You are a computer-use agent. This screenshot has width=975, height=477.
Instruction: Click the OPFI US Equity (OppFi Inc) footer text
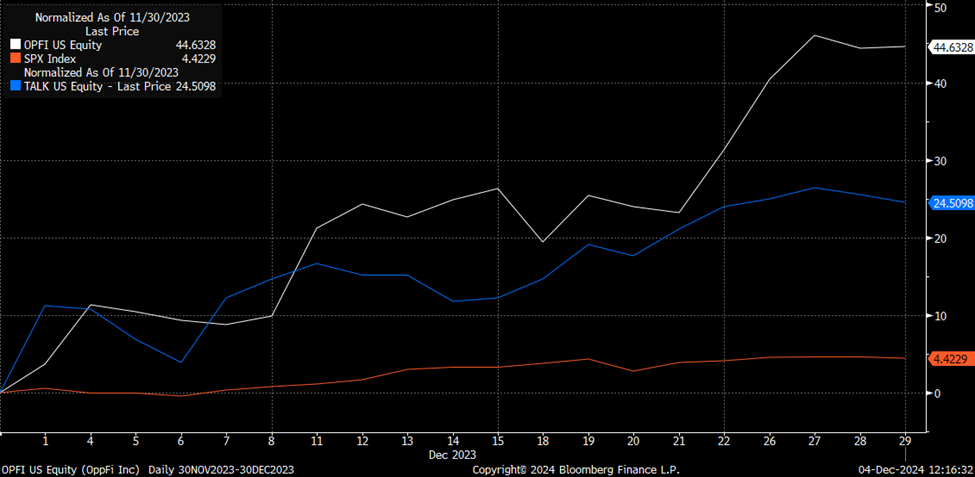coord(72,470)
